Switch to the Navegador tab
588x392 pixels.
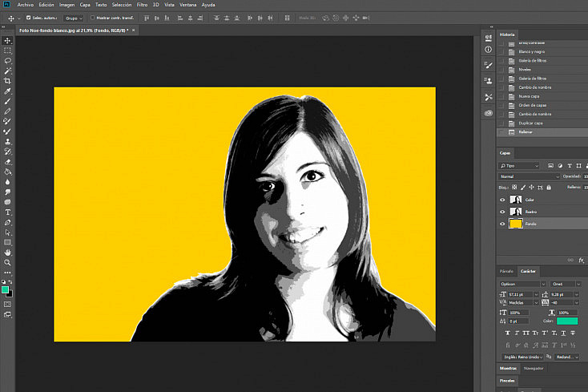click(x=534, y=369)
